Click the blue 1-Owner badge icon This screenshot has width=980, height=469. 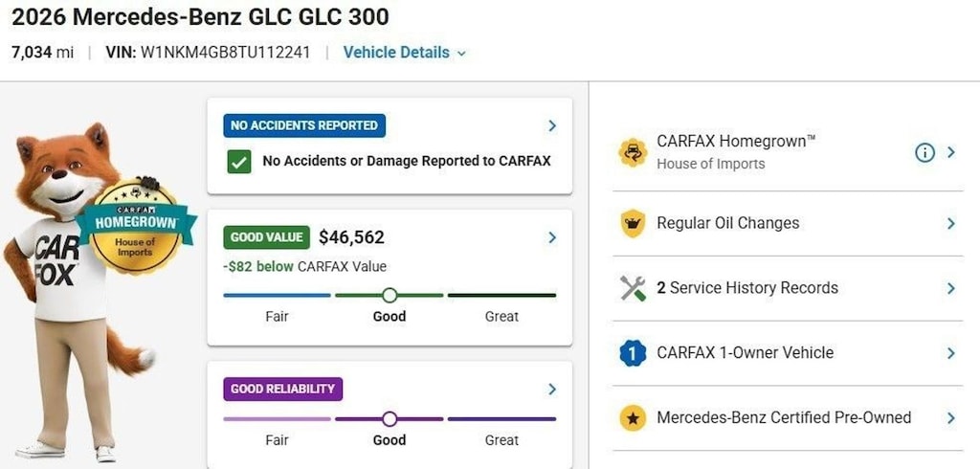(x=633, y=353)
